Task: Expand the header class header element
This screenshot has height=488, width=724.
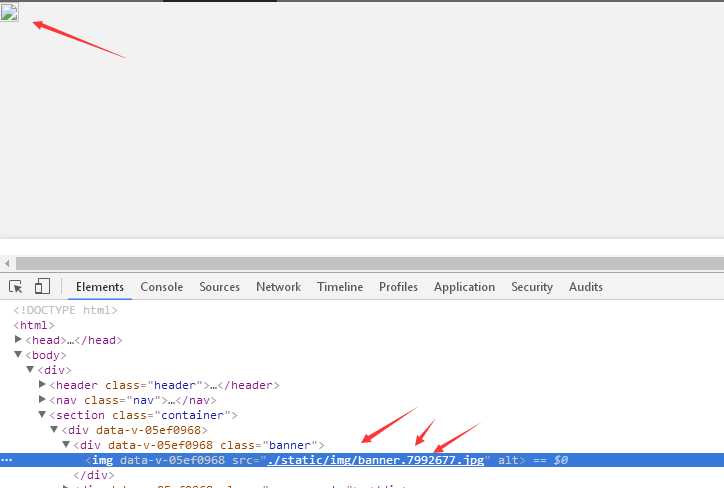Action: coord(42,385)
